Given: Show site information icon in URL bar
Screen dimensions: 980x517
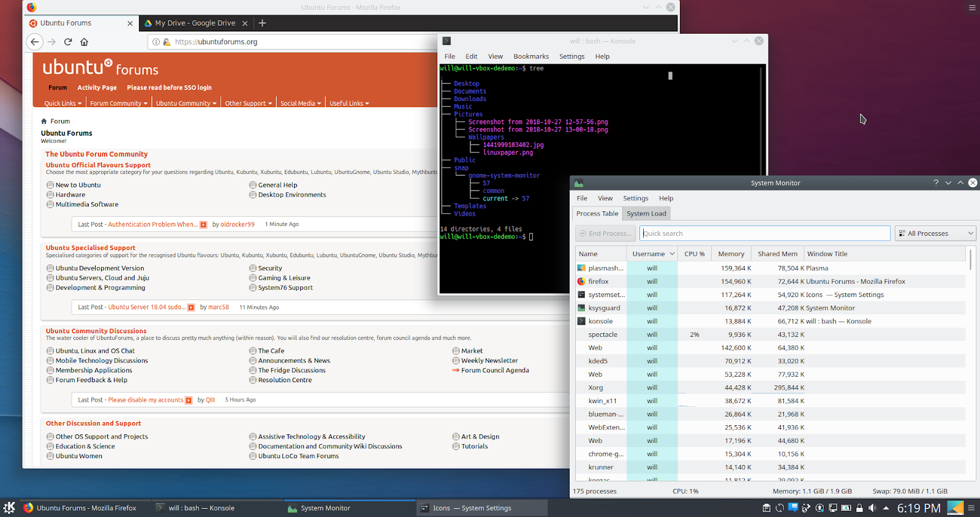Looking at the screenshot, I should 156,42.
